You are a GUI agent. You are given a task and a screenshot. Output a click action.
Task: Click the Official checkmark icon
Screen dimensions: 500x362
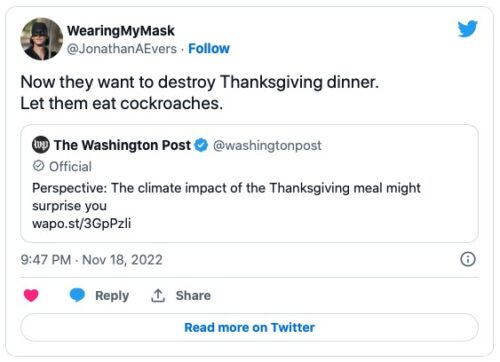click(x=39, y=166)
